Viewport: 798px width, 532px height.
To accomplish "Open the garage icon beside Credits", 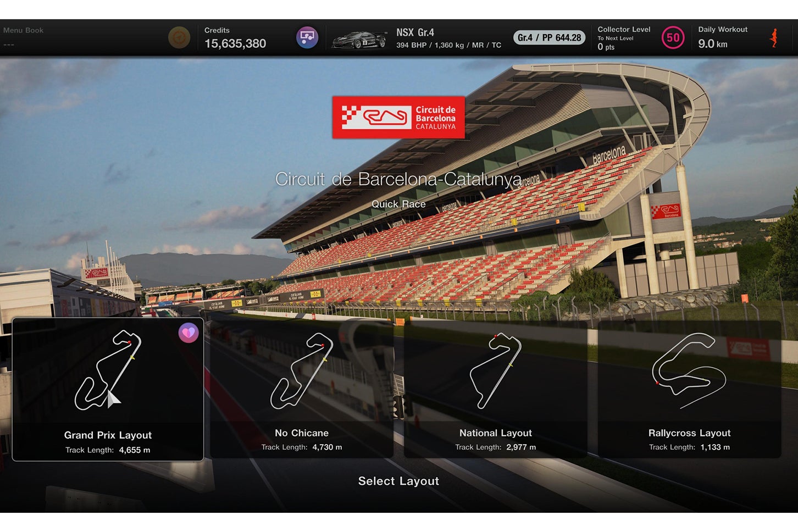I will pyautogui.click(x=307, y=38).
